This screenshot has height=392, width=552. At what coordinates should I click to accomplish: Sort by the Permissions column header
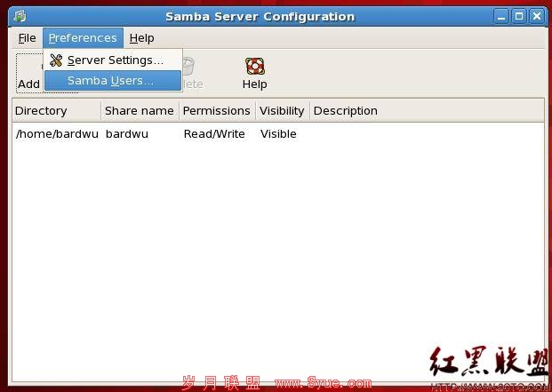click(218, 111)
